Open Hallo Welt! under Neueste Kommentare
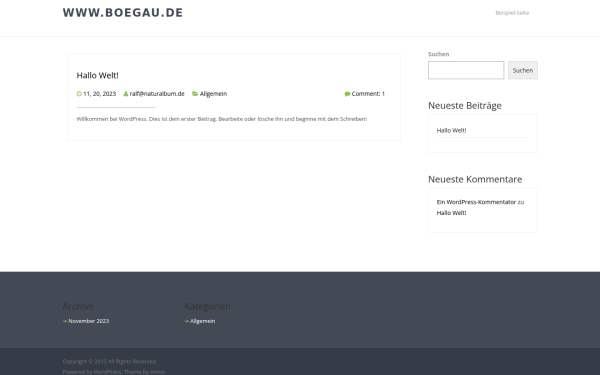Image resolution: width=600 pixels, height=375 pixels. [451, 213]
